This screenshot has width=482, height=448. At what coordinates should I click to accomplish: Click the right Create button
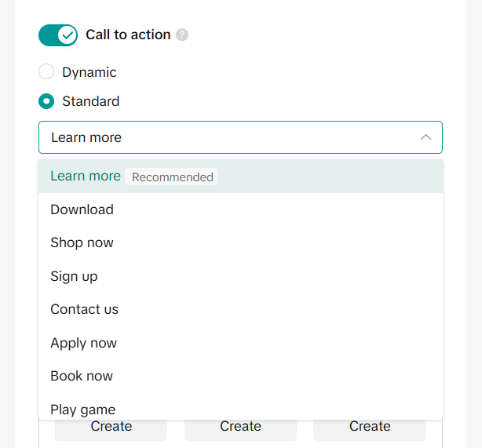pyautogui.click(x=370, y=428)
